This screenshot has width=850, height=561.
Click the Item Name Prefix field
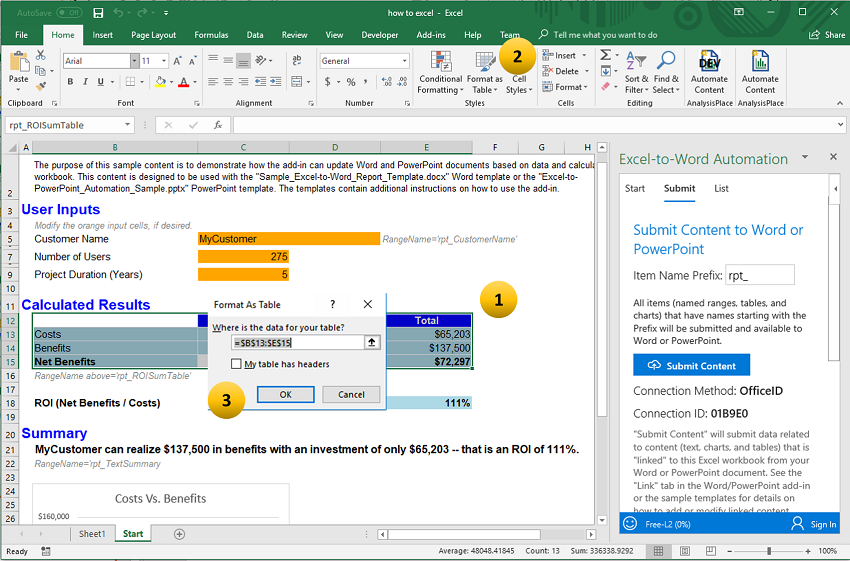click(x=760, y=275)
